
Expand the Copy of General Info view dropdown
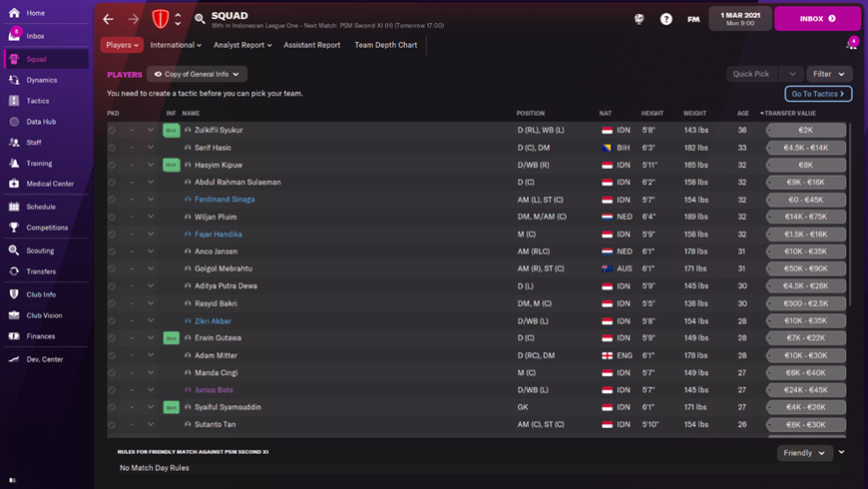[x=198, y=74]
